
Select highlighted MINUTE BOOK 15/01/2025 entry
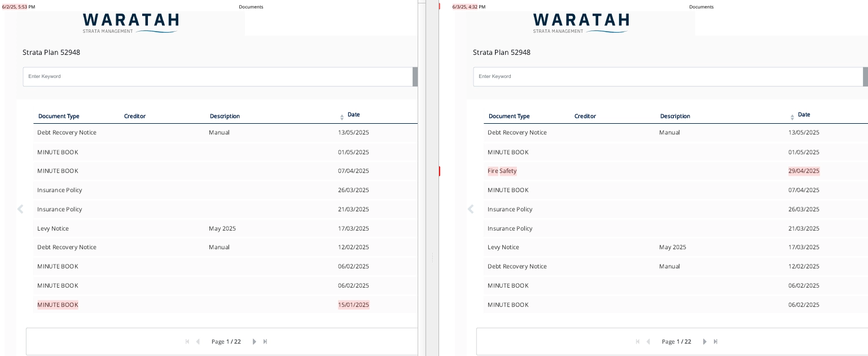coord(58,305)
